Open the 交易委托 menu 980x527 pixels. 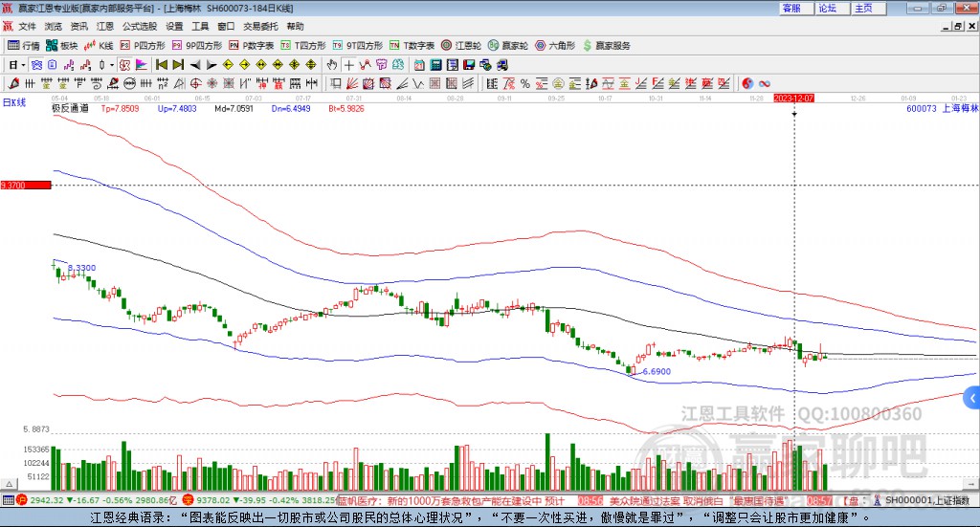pyautogui.click(x=260, y=26)
